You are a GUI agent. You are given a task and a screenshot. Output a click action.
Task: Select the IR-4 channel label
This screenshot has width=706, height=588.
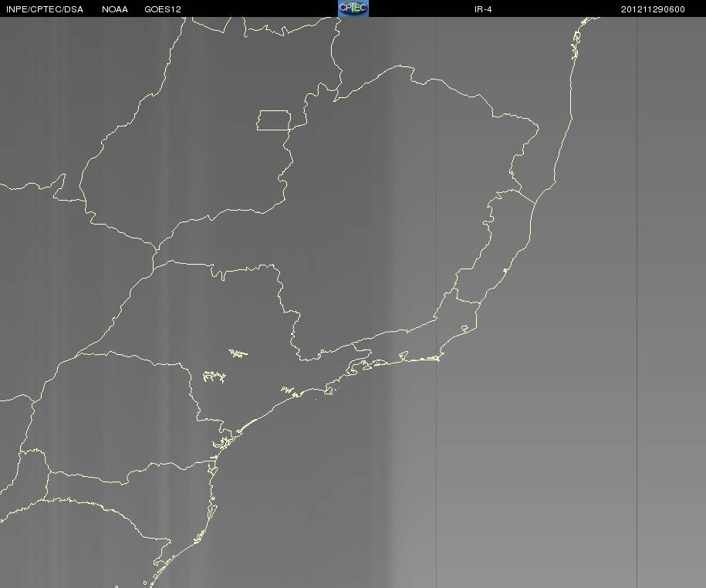point(483,9)
